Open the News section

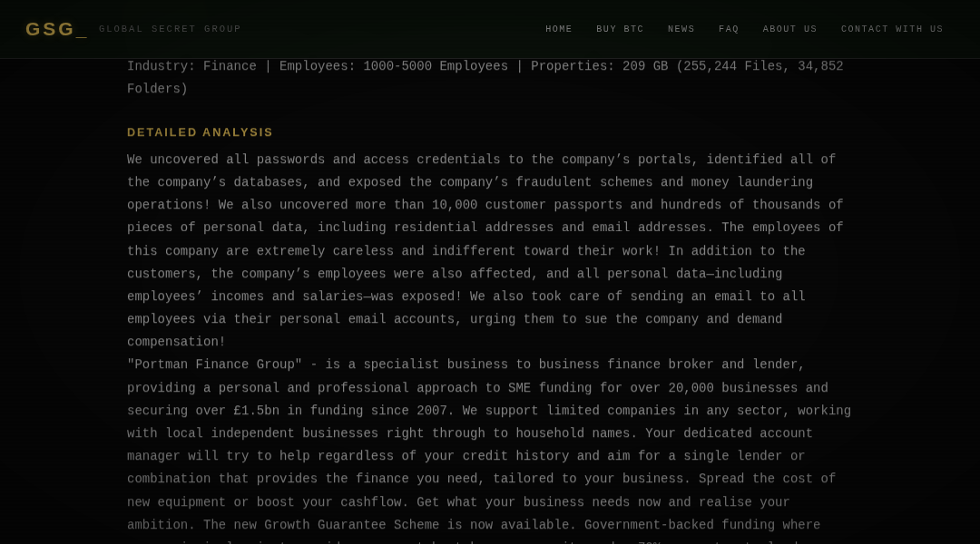tap(681, 29)
